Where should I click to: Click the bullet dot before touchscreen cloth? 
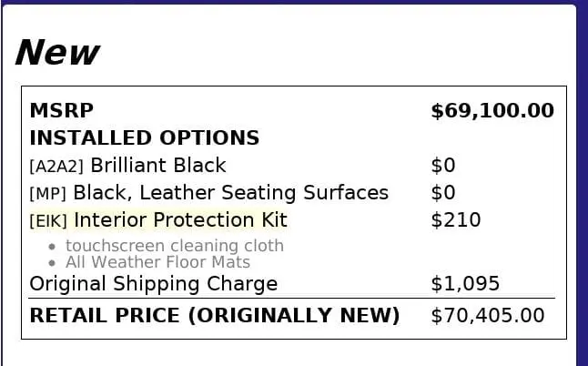pyautogui.click(x=52, y=247)
